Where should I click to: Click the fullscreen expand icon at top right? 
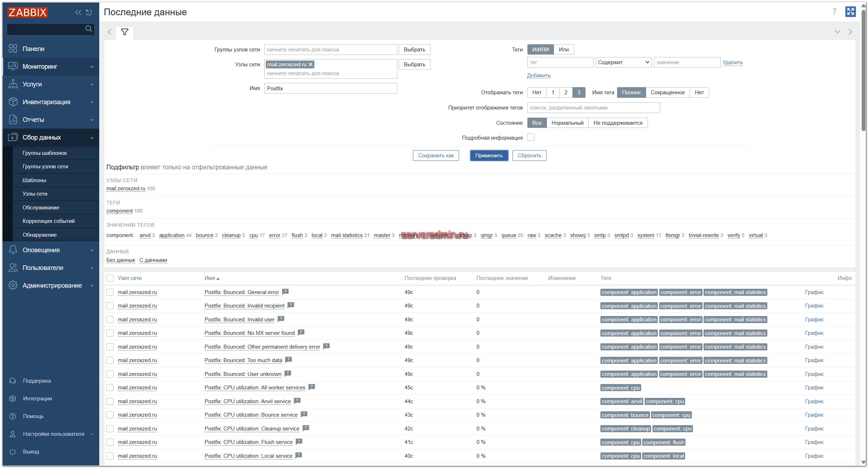click(851, 11)
